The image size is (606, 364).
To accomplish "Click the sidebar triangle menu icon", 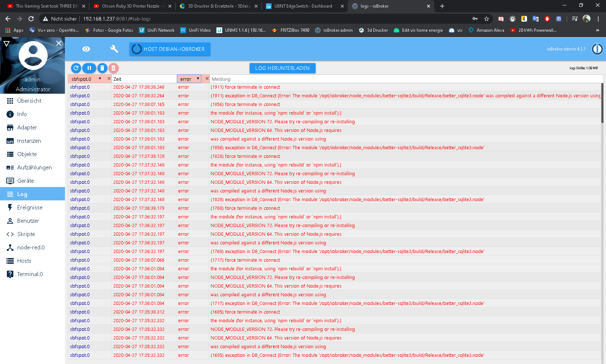I will (6, 44).
